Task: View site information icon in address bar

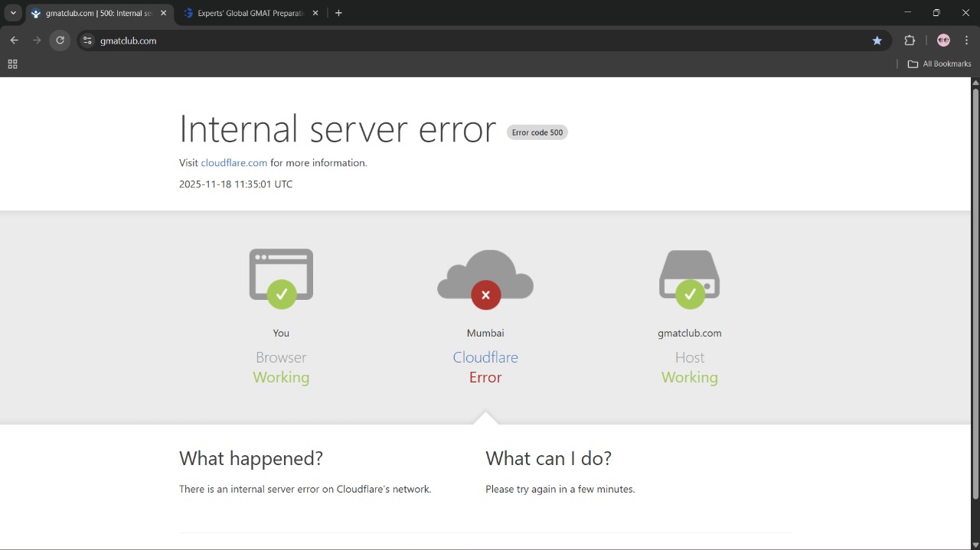Action: point(87,41)
